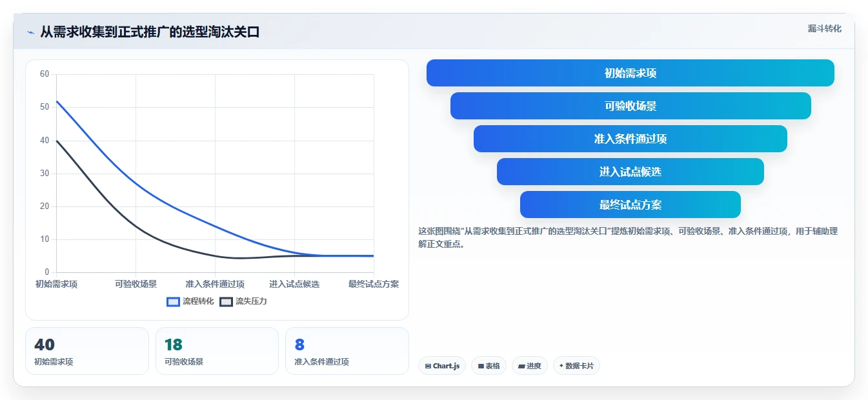The height and width of the screenshot is (400, 868).
Task: Click the Chart.js tag icon
Action: [428, 366]
